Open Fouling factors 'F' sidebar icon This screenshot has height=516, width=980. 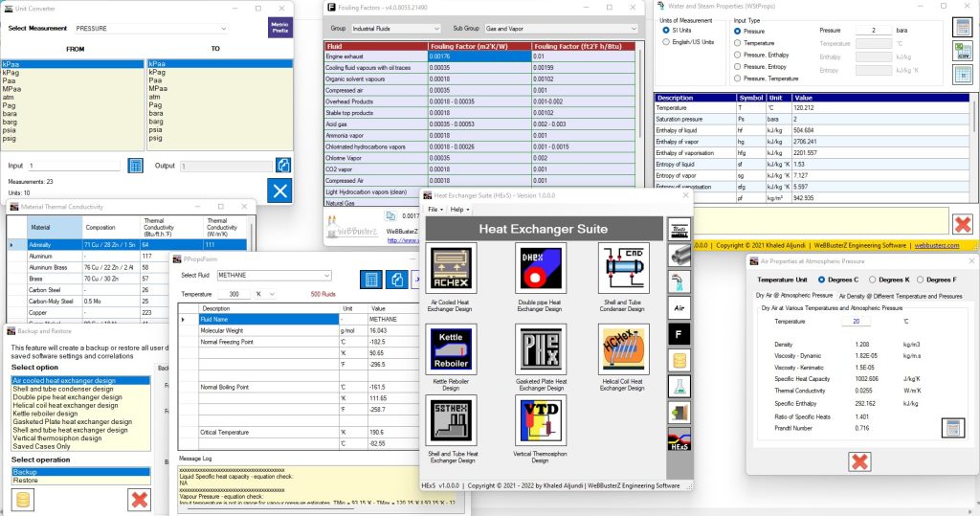[x=679, y=334]
